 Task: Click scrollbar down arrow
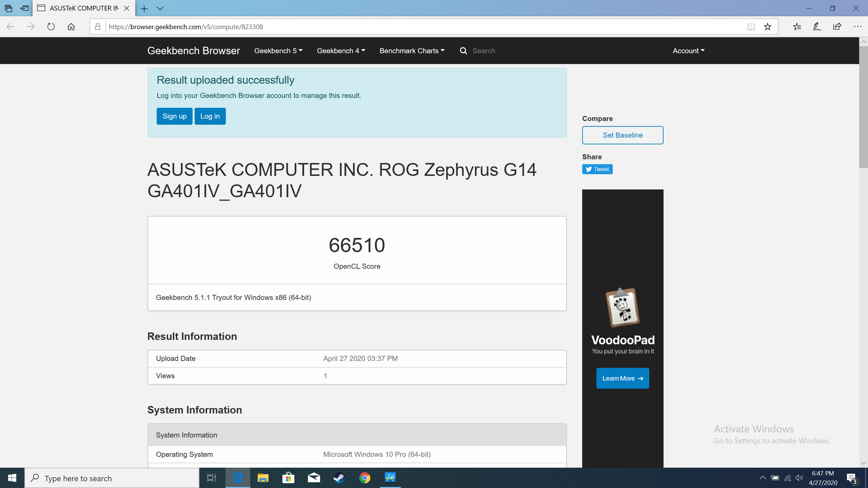pyautogui.click(x=863, y=463)
